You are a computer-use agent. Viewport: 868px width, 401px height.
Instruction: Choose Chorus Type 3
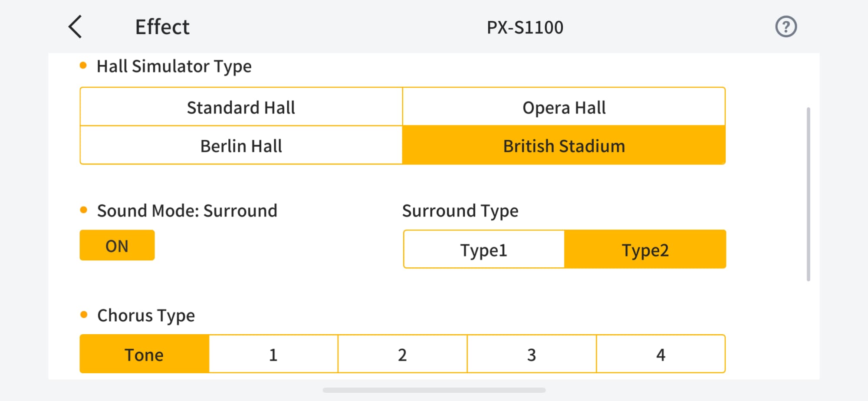[531, 354]
